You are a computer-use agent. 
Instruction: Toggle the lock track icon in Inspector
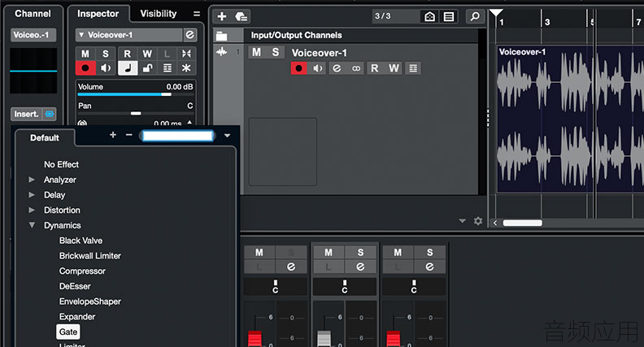[147, 67]
